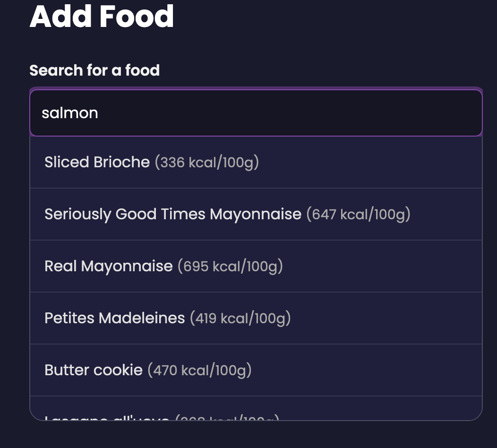Viewport: 497px width, 448px height.
Task: Click the 336 kcal/100g calorie text
Action: point(207,163)
